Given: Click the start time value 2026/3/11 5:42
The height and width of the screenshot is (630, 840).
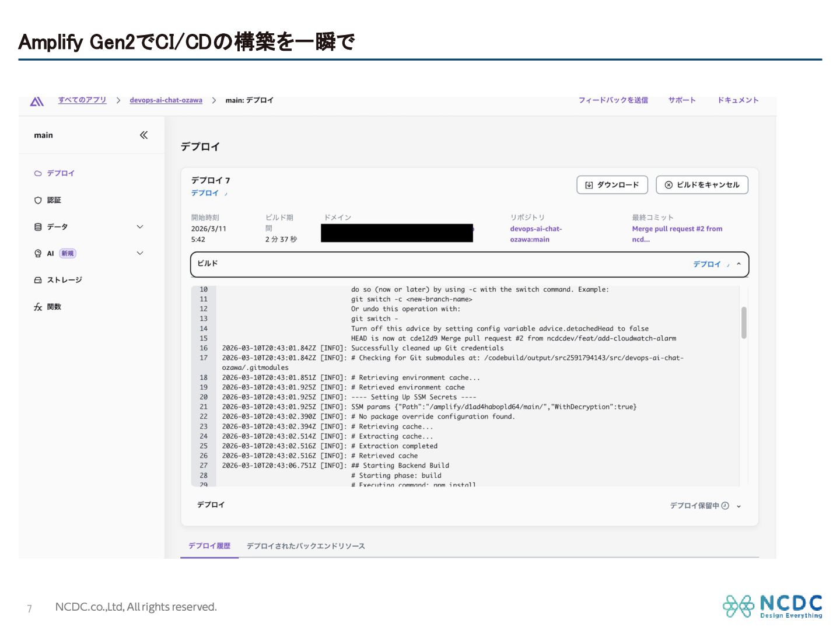Looking at the screenshot, I should click(209, 234).
